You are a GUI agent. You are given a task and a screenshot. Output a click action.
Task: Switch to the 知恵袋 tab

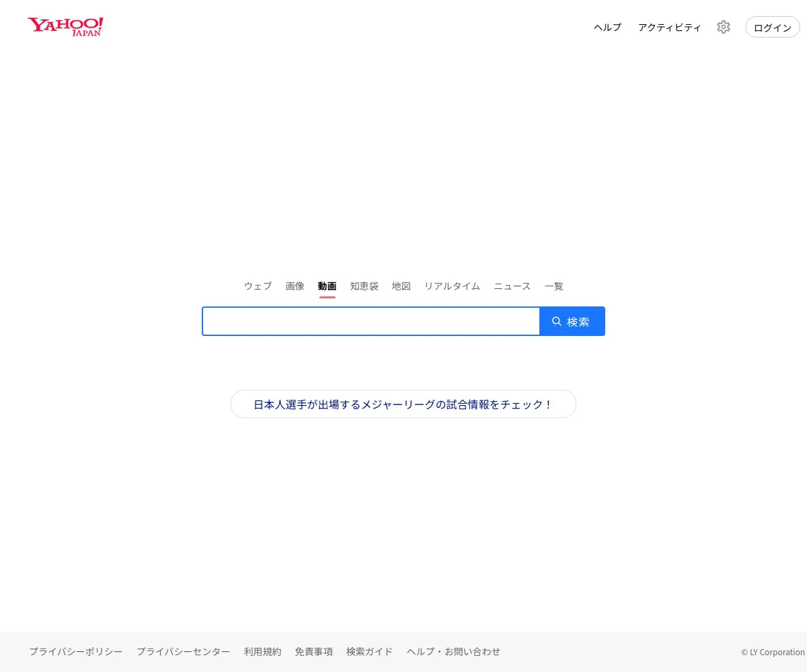(364, 286)
